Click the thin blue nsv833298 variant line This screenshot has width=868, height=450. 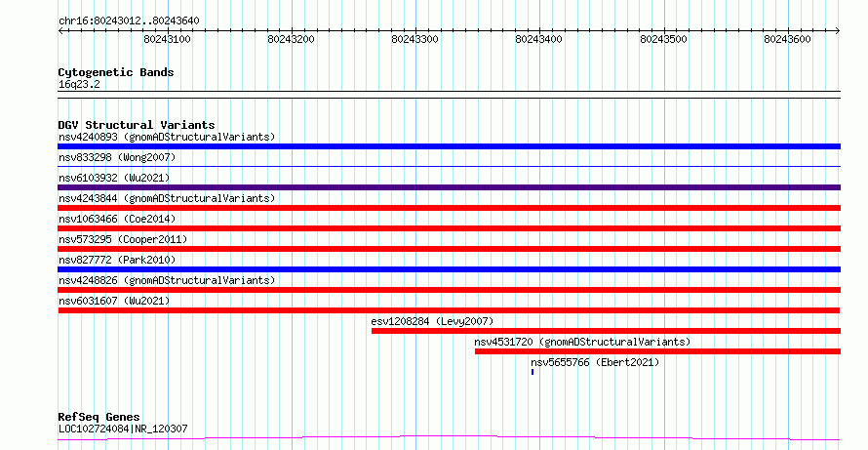(x=449, y=166)
